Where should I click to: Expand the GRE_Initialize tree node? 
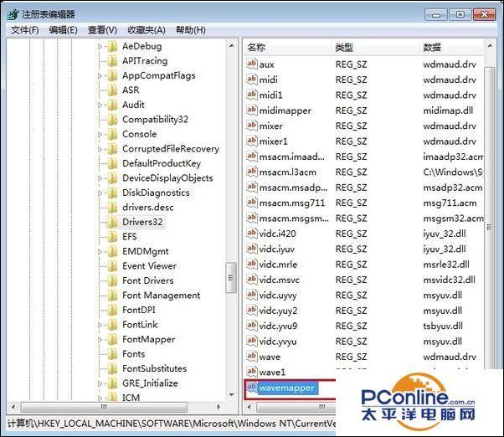point(100,383)
